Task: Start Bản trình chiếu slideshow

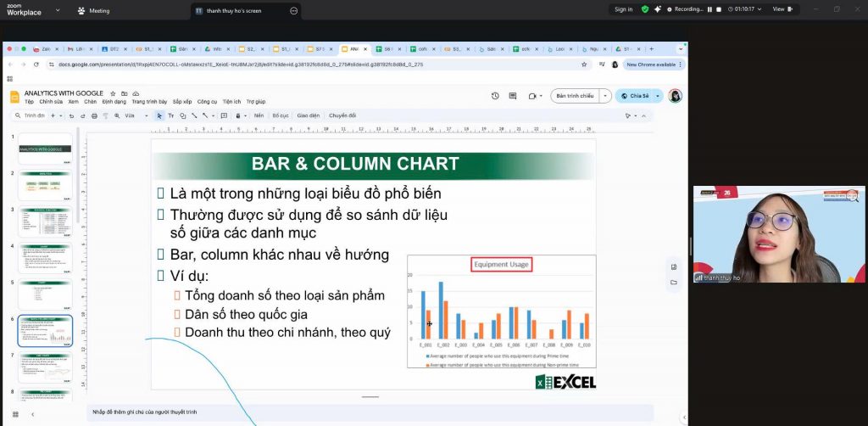Action: (575, 96)
